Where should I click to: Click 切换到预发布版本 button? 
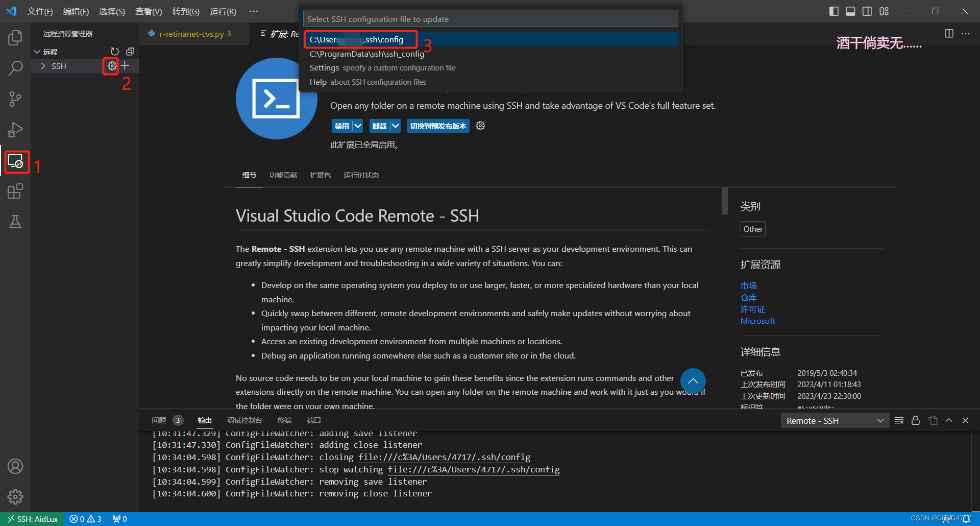438,126
